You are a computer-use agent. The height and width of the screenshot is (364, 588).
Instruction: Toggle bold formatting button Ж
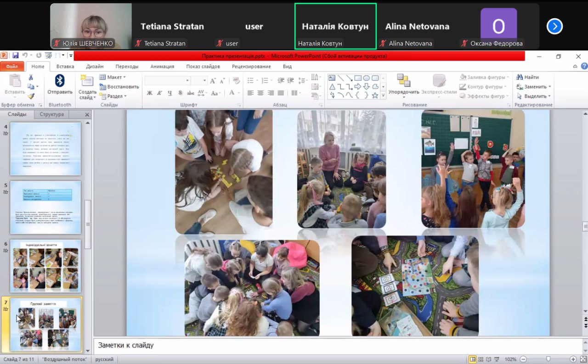149,93
